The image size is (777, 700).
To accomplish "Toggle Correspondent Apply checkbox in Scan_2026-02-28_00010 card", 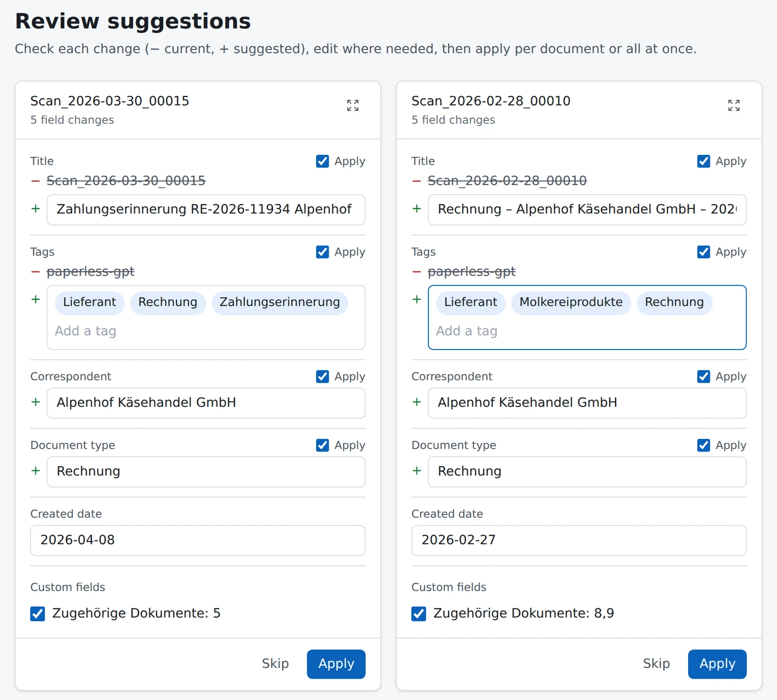I will (704, 377).
